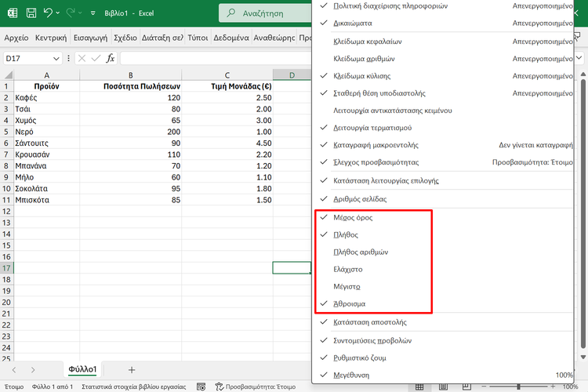This screenshot has width=588, height=392.
Task: Select the Φύλλο1 sheet tab
Action: tap(82, 369)
